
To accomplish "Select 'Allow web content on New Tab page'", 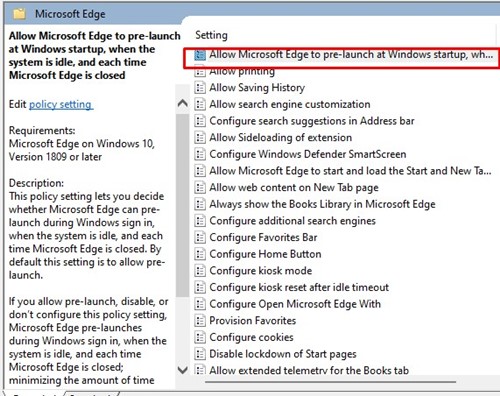I will pyautogui.click(x=294, y=188).
